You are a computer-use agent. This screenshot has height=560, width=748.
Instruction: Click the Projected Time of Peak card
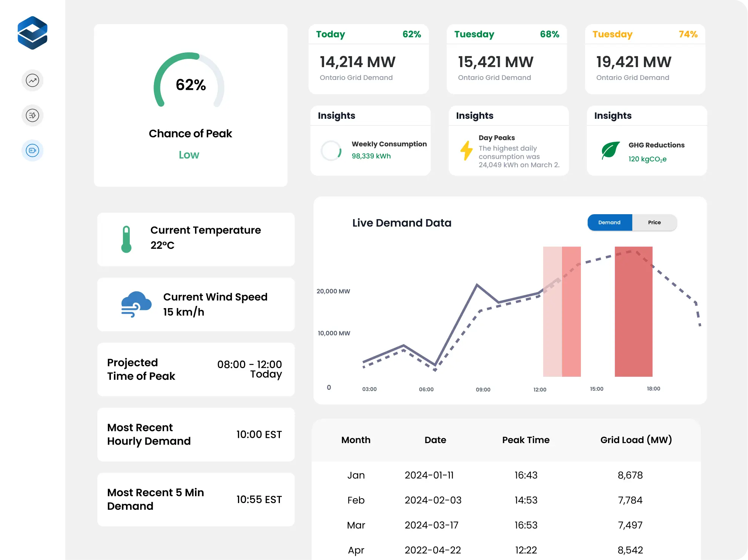(196, 369)
